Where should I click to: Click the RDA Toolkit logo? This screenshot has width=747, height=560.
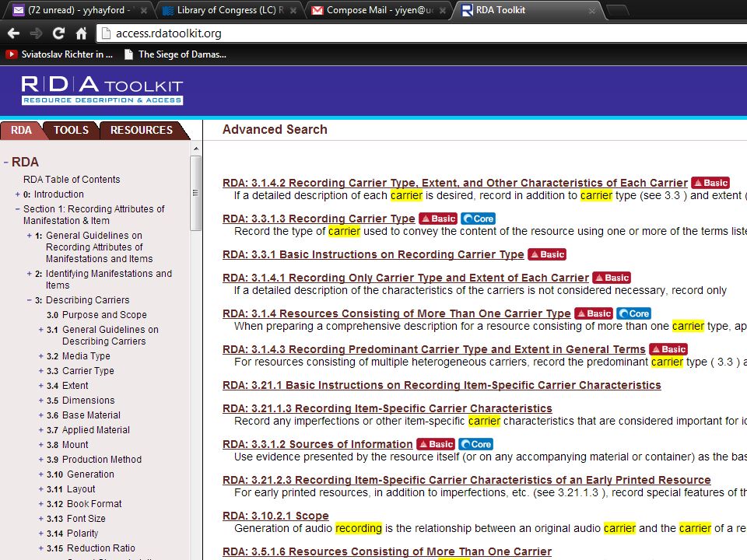point(102,89)
